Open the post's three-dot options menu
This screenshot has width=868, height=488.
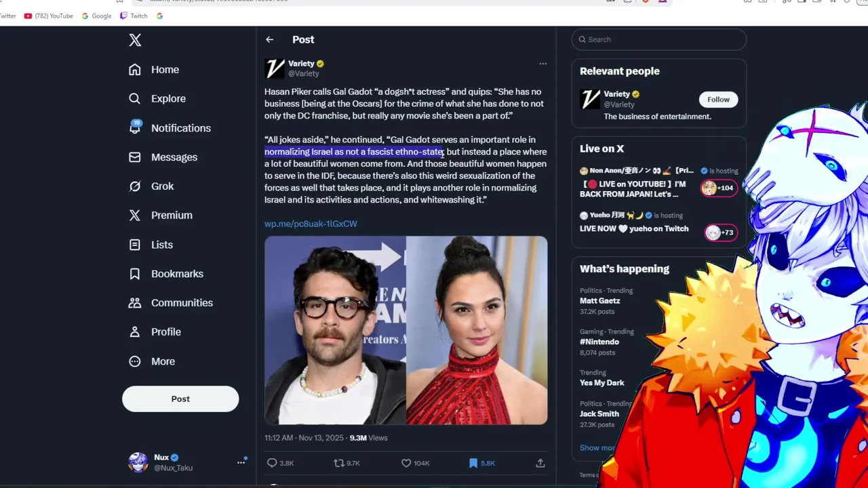[542, 64]
